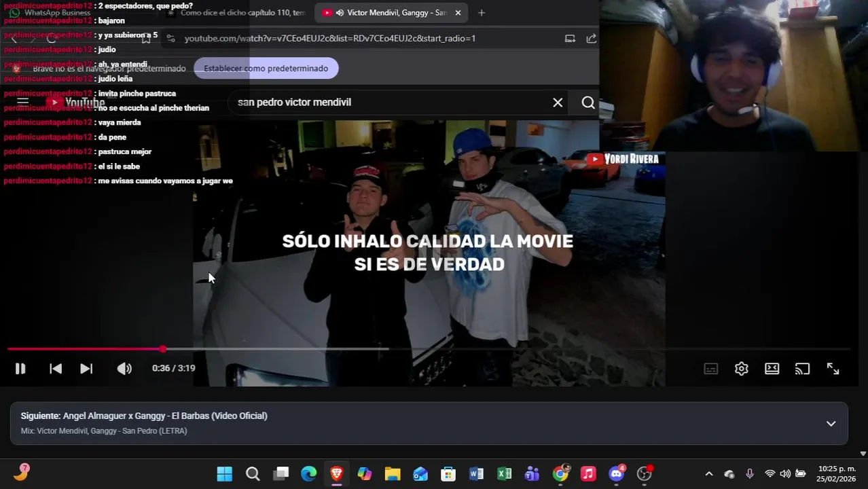
Task: Open File Explorer from taskbar
Action: point(393,474)
